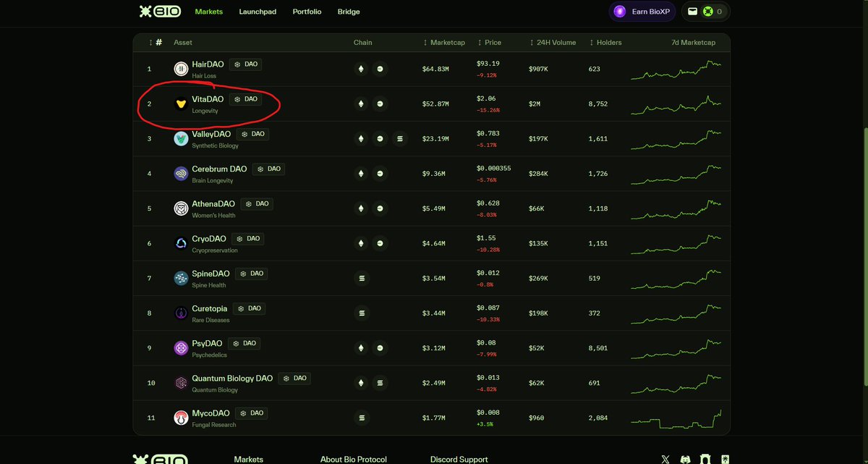
Task: Open the Cerebrum DAO asset name
Action: 219,169
